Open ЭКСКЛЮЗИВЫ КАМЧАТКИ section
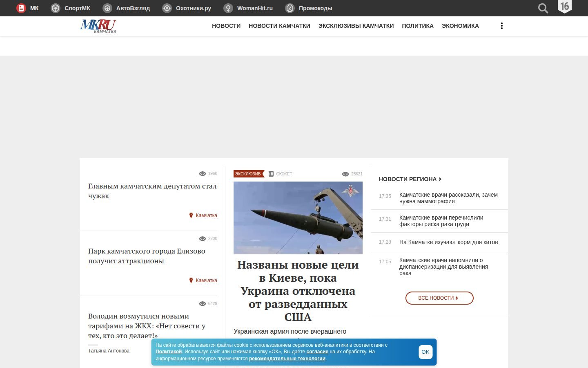The height and width of the screenshot is (368, 588). click(356, 26)
